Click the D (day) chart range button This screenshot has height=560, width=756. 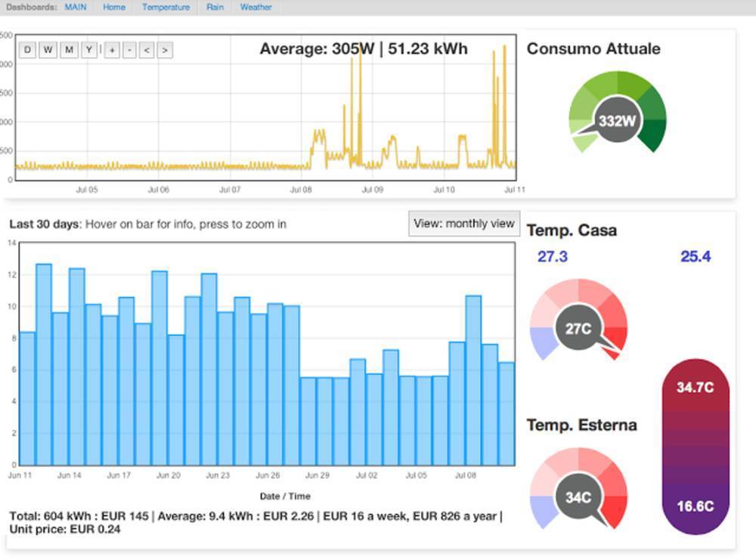click(28, 50)
